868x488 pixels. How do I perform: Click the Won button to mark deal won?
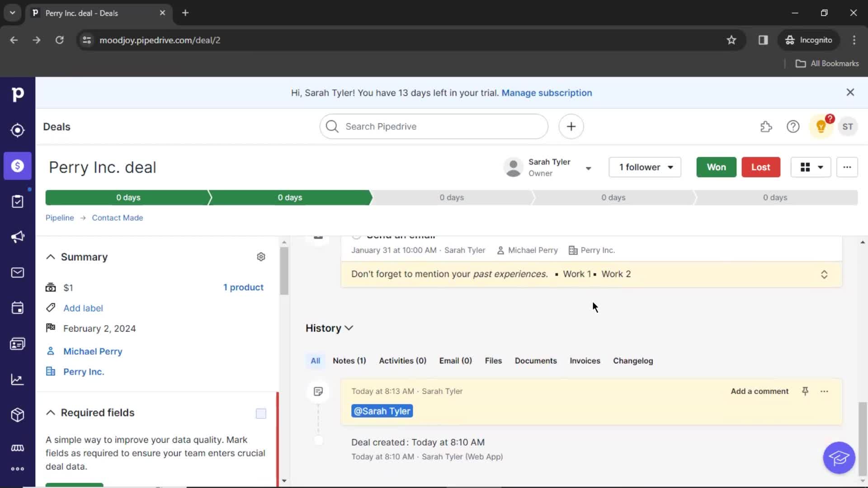click(x=717, y=167)
